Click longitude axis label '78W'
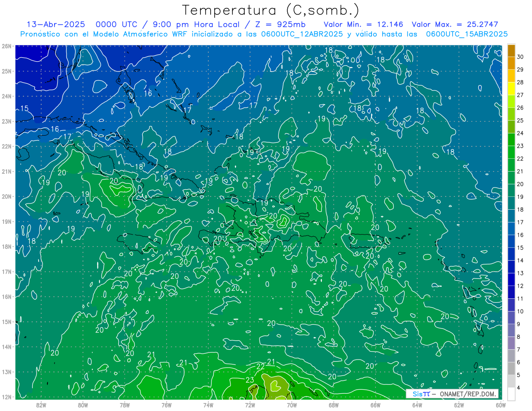The width and height of the screenshot is (532, 411). (x=125, y=404)
